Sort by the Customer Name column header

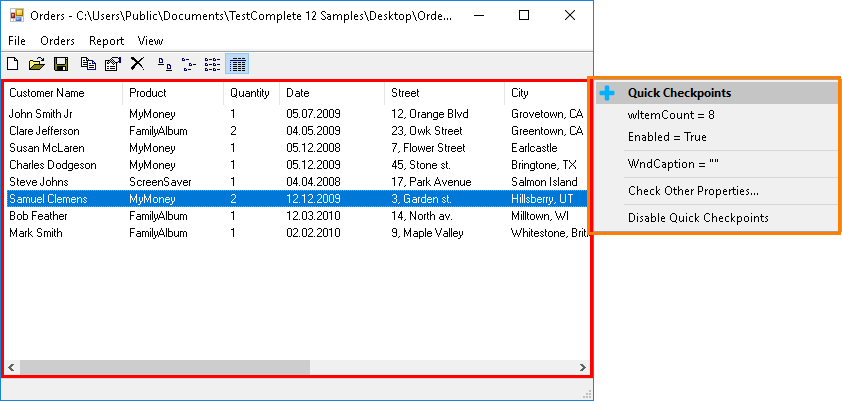[x=63, y=93]
